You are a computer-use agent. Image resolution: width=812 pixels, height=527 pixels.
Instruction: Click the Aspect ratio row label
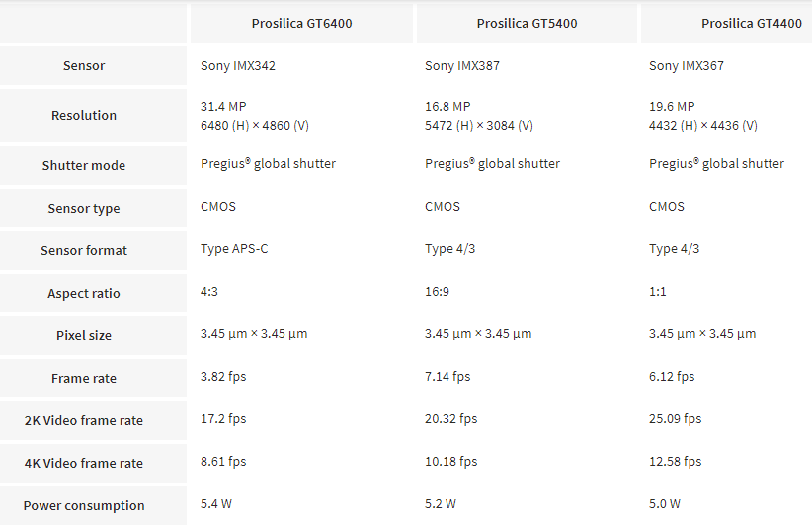click(x=84, y=294)
